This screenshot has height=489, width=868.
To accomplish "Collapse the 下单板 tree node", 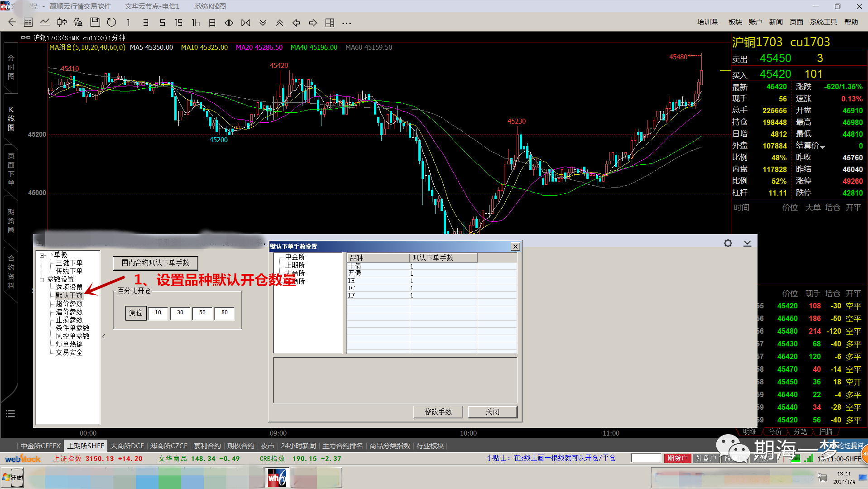I will 42,255.
